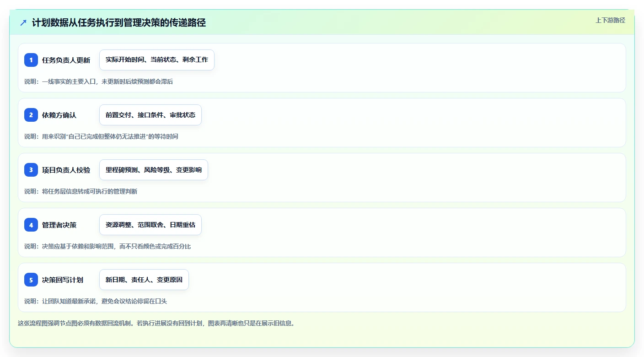Image resolution: width=644 pixels, height=357 pixels.
Task: Click the 任务负责人更新 step label
Action: (x=66, y=60)
